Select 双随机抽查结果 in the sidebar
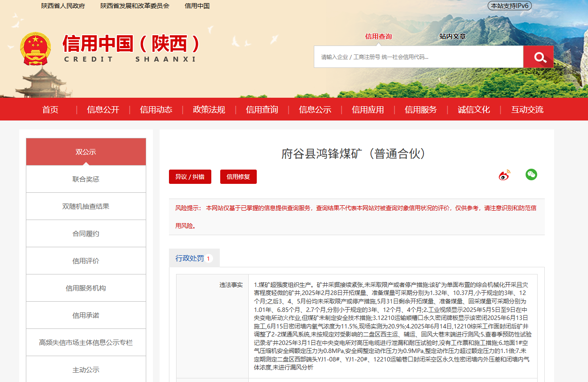The width and height of the screenshot is (588, 382). point(86,206)
